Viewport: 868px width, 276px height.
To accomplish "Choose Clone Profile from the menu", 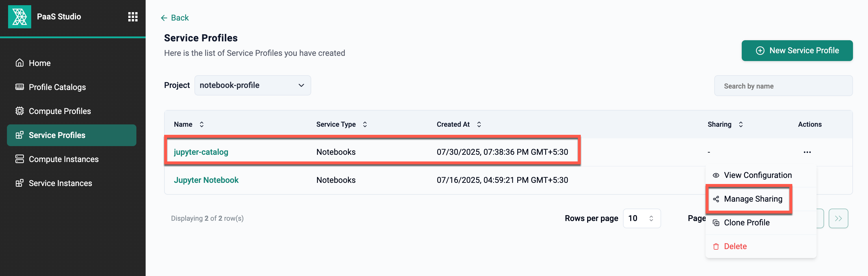I will [x=761, y=223].
